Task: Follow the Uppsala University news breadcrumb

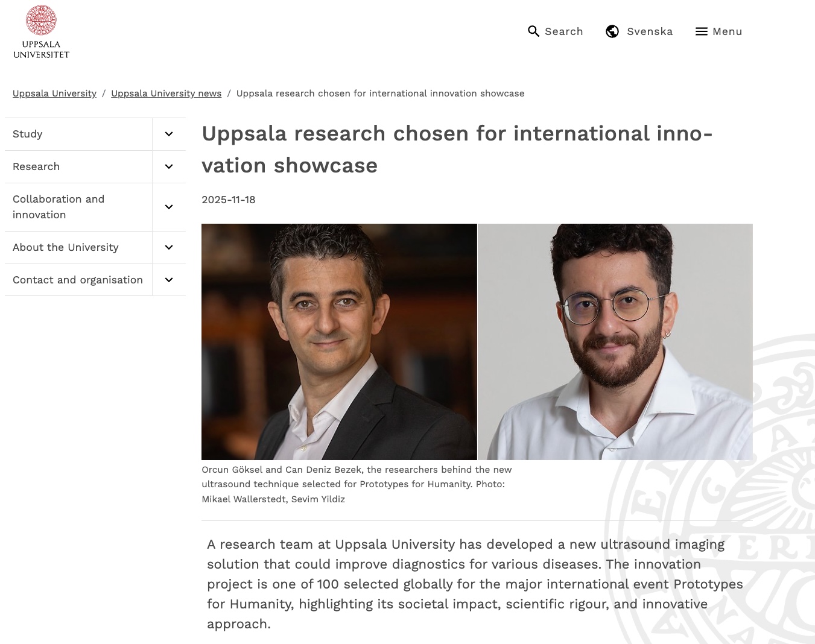Action: point(166,93)
